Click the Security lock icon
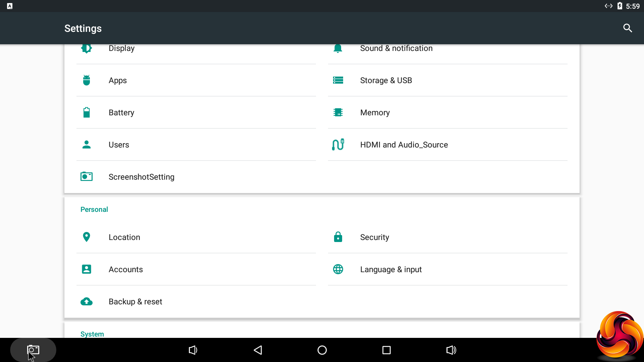The width and height of the screenshot is (644, 362). (338, 237)
